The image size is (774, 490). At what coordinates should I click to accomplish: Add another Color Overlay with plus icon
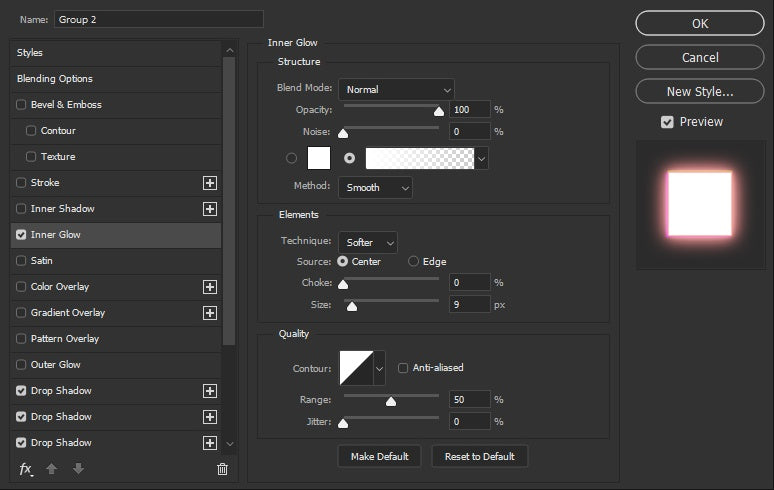coord(210,287)
